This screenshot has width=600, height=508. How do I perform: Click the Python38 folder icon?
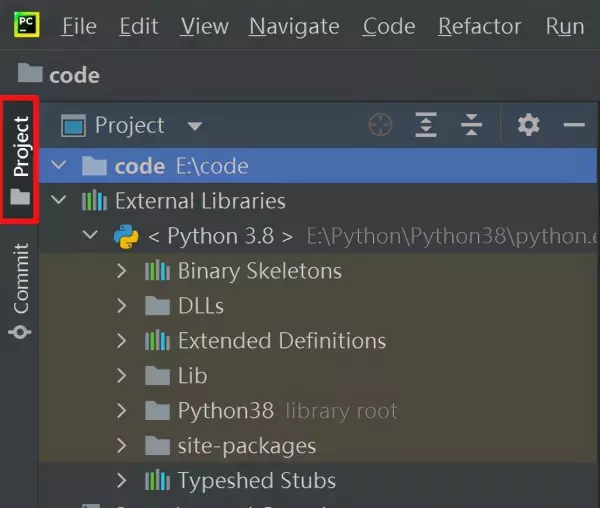click(x=157, y=410)
